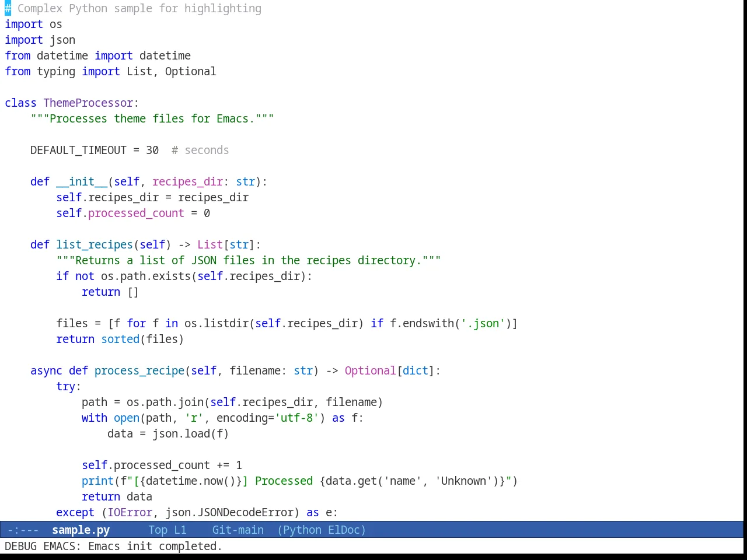Click the 'try:' line
Image resolution: width=747 pixels, height=560 pixels.
69,387
